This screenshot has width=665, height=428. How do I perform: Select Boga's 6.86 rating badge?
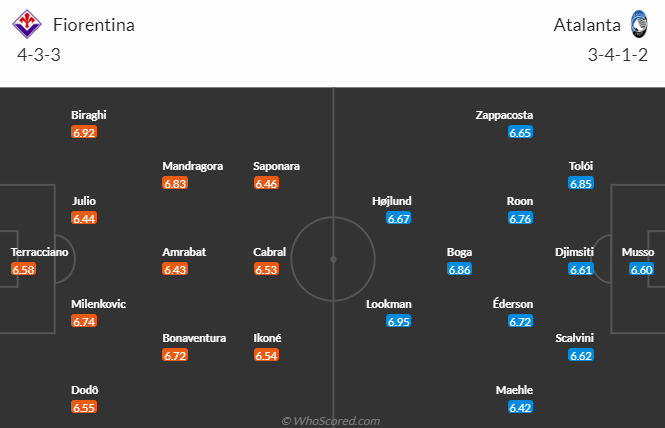point(459,270)
